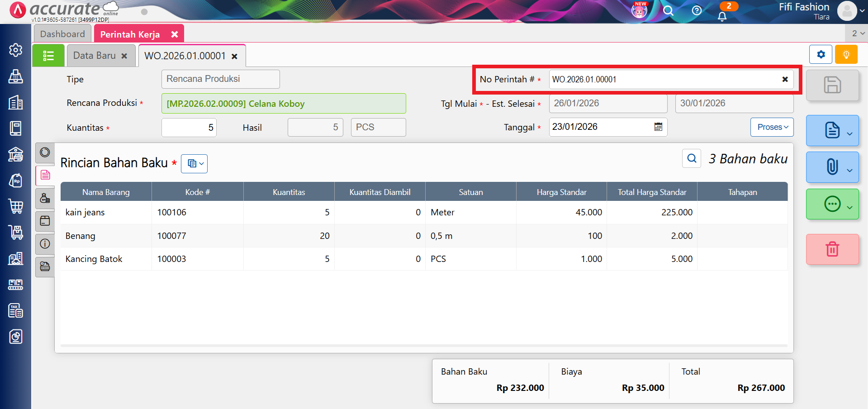Click the orange lightbulb tips button
868x409 pixels.
point(846,55)
